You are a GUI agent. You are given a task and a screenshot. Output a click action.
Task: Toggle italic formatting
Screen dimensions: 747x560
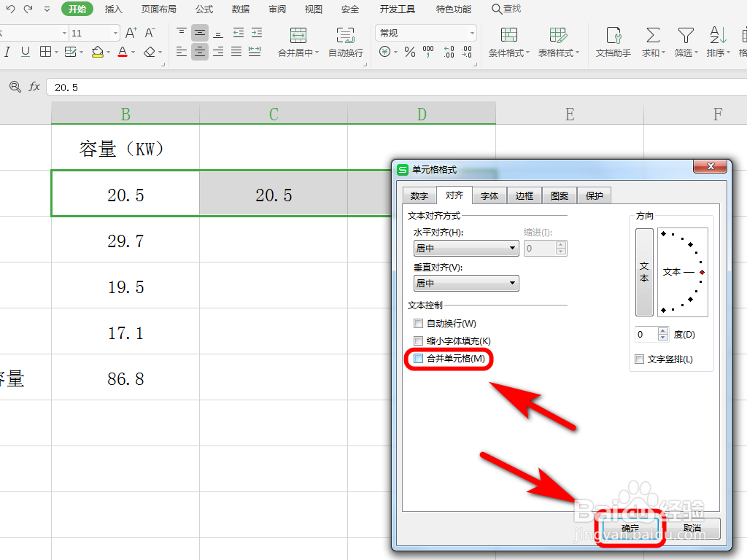point(7,52)
